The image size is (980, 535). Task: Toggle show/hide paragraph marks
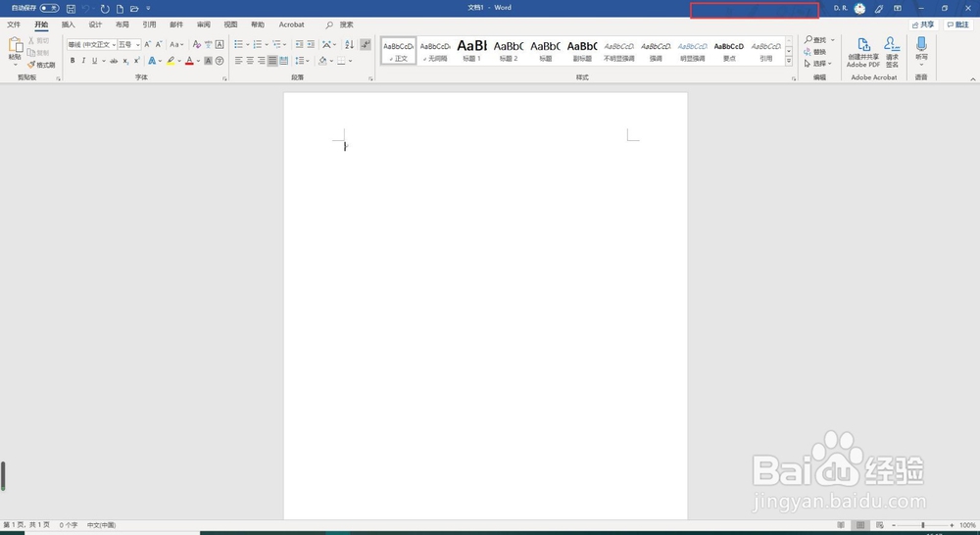click(x=366, y=44)
